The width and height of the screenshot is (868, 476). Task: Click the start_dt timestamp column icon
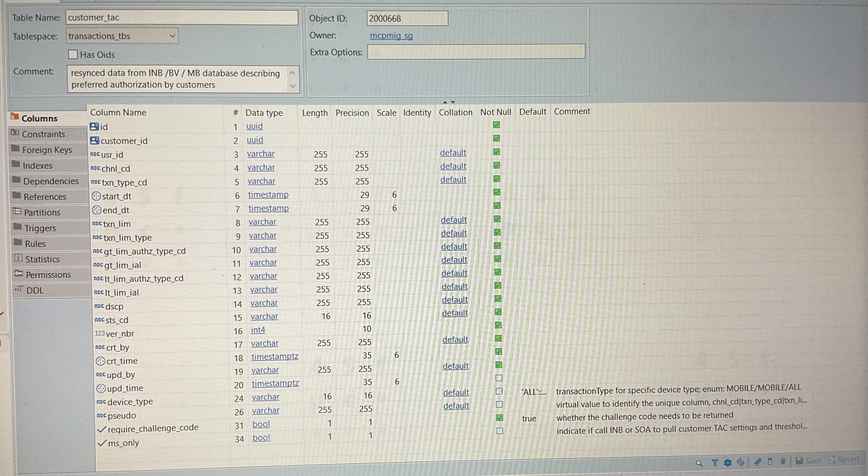pyautogui.click(x=96, y=196)
